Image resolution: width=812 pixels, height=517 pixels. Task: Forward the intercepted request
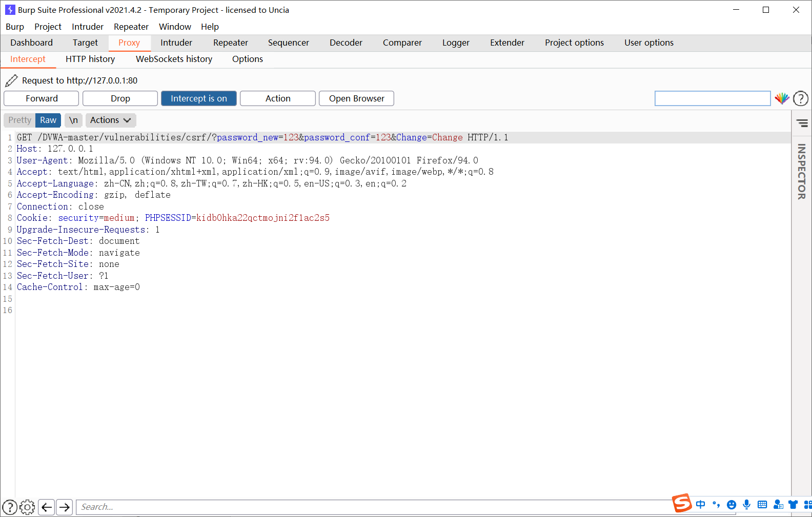(x=42, y=98)
